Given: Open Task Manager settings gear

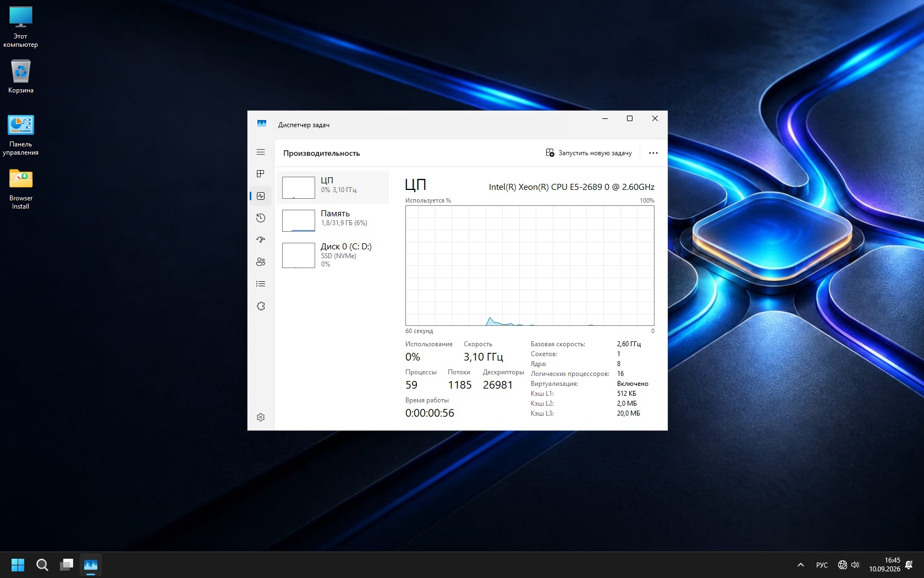Looking at the screenshot, I should [261, 417].
